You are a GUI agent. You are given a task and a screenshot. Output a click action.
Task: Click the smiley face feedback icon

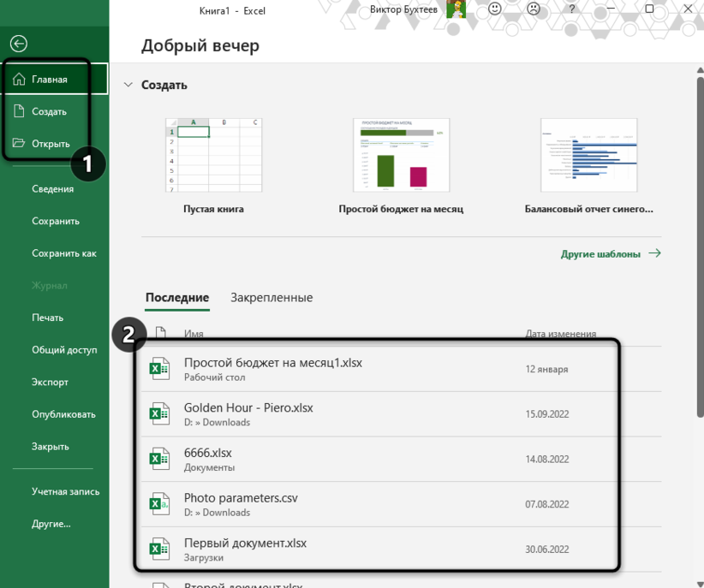point(496,9)
